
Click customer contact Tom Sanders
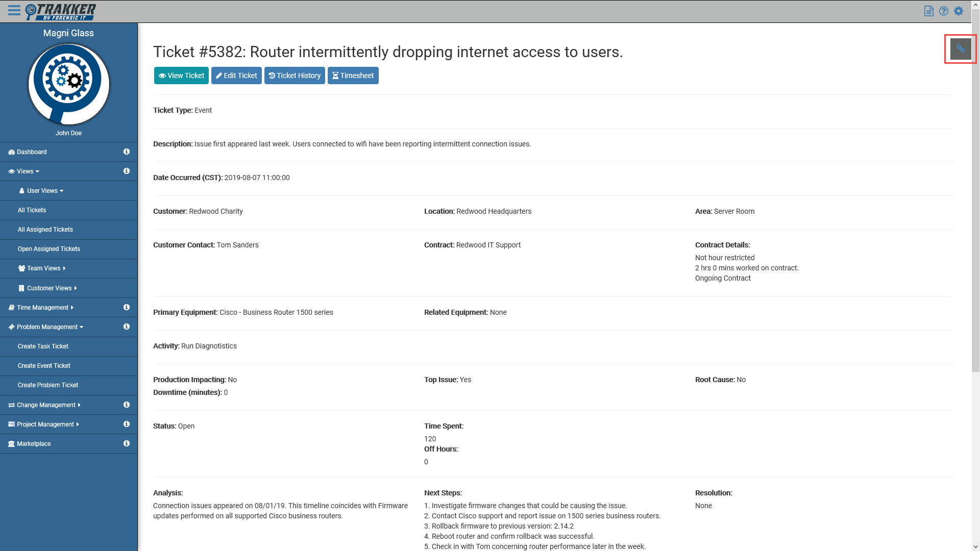click(x=237, y=245)
